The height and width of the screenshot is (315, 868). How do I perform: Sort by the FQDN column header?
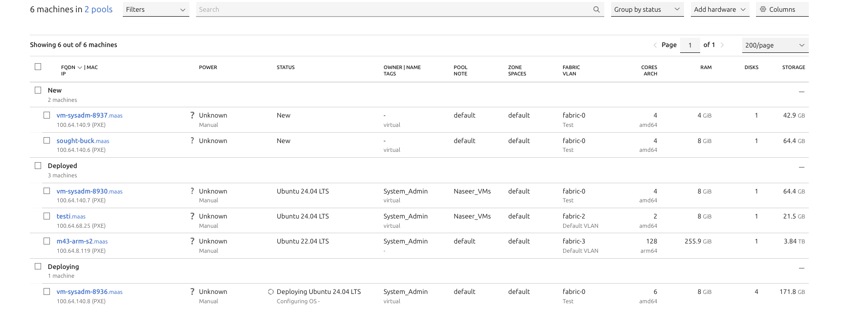(69, 68)
